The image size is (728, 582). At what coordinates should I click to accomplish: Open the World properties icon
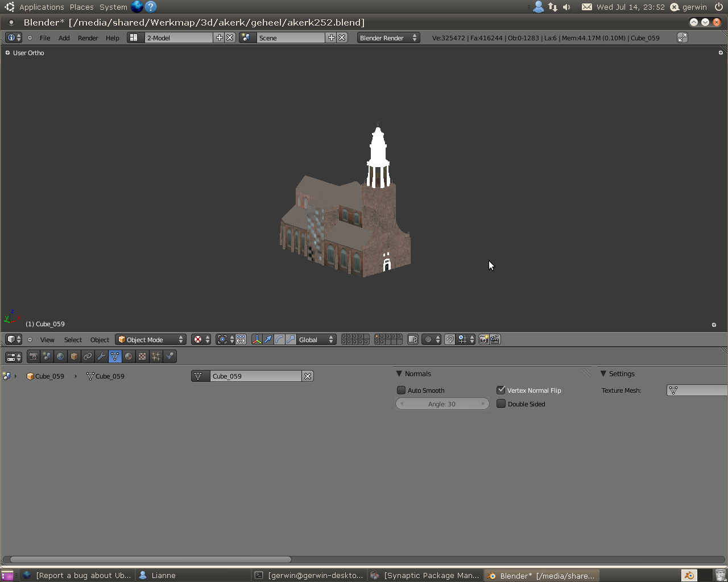click(60, 356)
